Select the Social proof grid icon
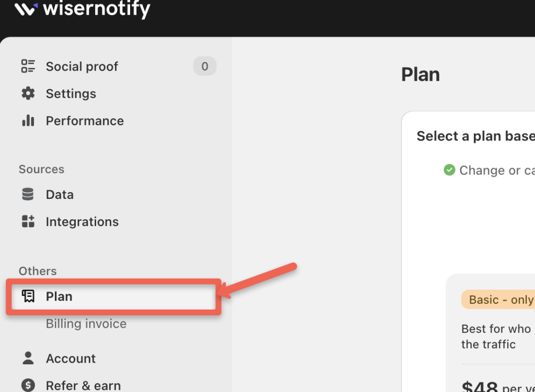The height and width of the screenshot is (392, 535). [28, 66]
